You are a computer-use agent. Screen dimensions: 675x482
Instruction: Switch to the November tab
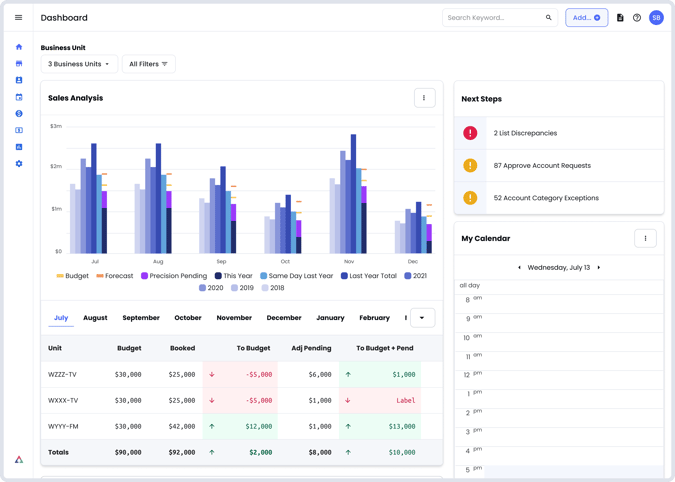[x=234, y=318]
